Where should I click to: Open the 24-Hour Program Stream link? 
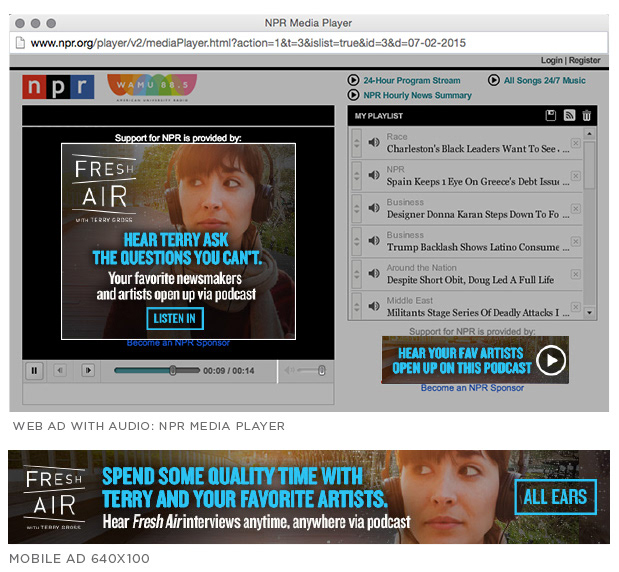click(x=412, y=80)
